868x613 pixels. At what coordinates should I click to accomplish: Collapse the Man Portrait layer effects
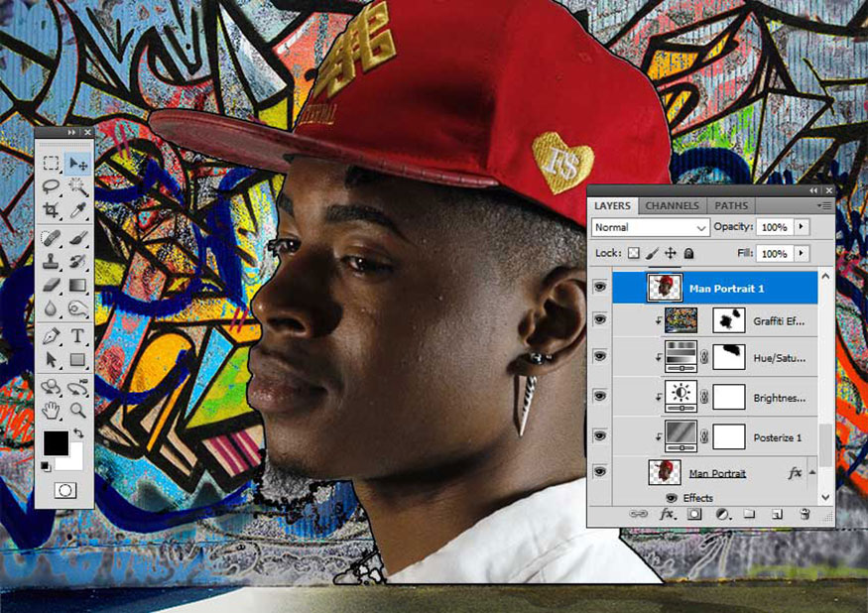(812, 472)
